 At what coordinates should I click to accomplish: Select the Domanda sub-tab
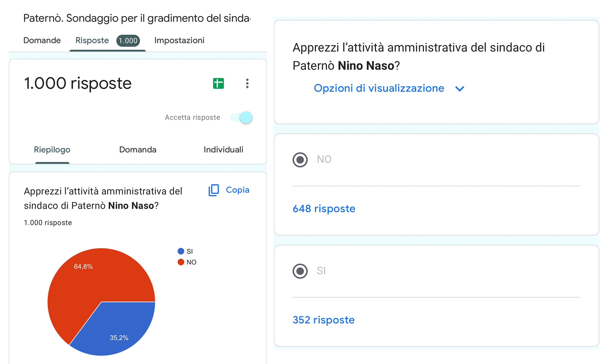click(x=138, y=150)
